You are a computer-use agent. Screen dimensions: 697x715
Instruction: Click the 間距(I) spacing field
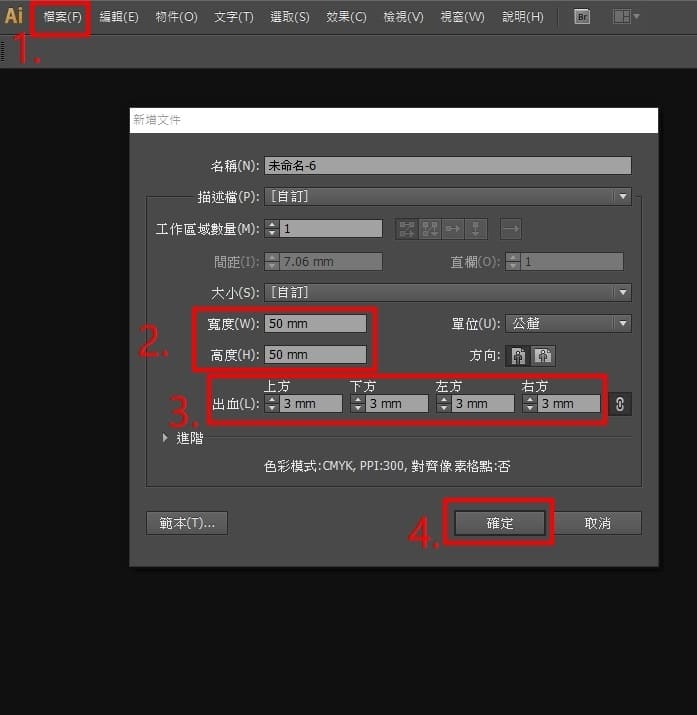point(331,262)
